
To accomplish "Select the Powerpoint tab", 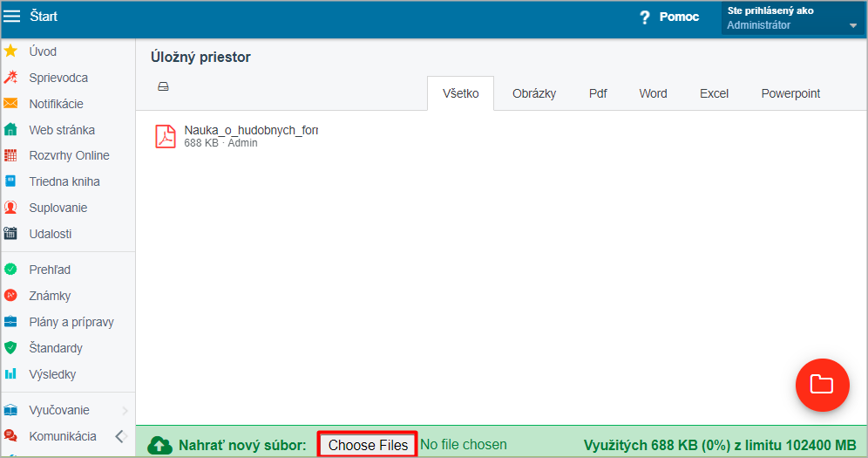I will tap(790, 93).
